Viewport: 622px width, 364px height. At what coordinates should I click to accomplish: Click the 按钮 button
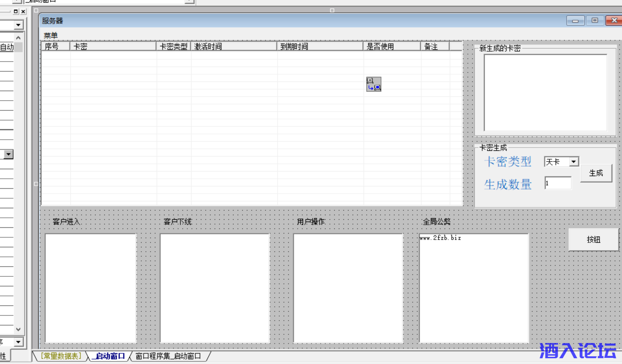[x=593, y=240]
